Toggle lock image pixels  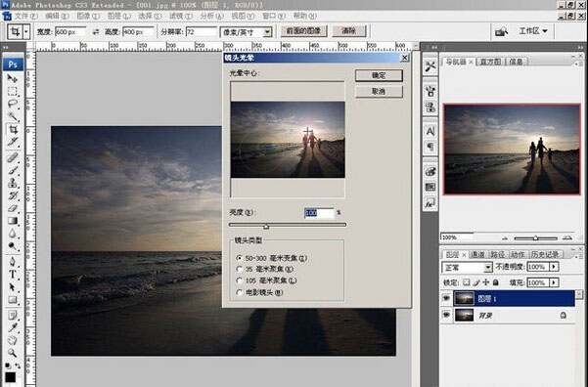(x=476, y=282)
